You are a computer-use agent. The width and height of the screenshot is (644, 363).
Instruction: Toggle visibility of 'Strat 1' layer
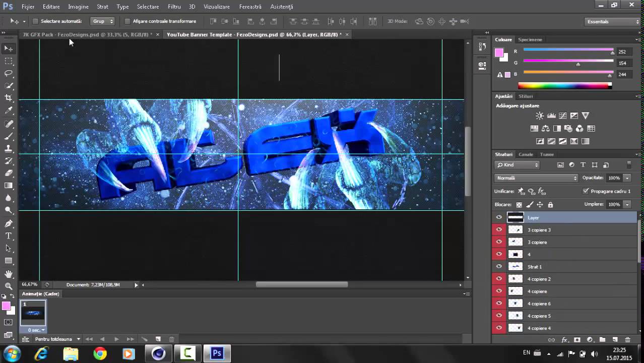point(499,267)
